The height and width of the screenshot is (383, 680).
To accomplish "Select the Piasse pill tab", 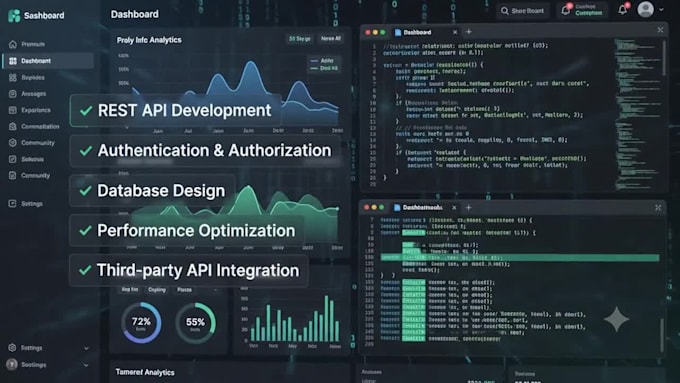I will coord(184,290).
